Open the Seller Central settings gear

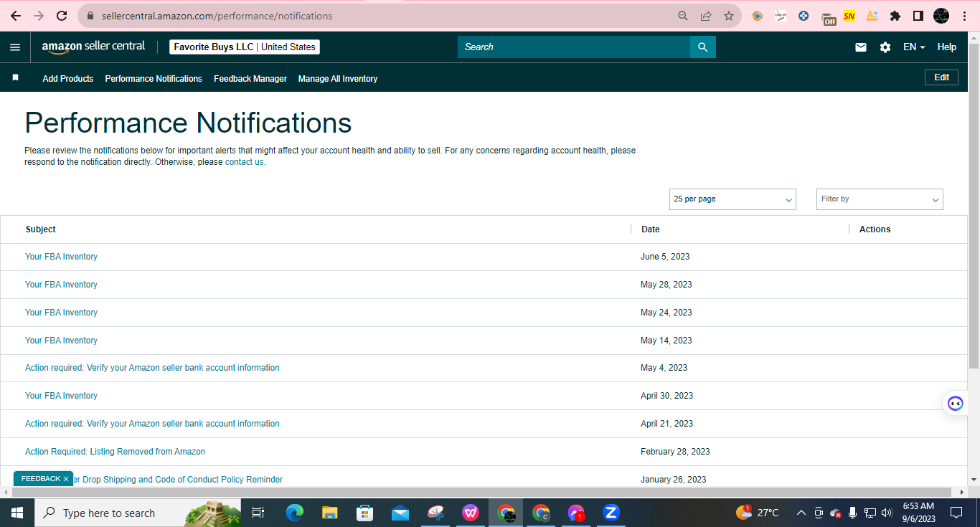coord(885,47)
